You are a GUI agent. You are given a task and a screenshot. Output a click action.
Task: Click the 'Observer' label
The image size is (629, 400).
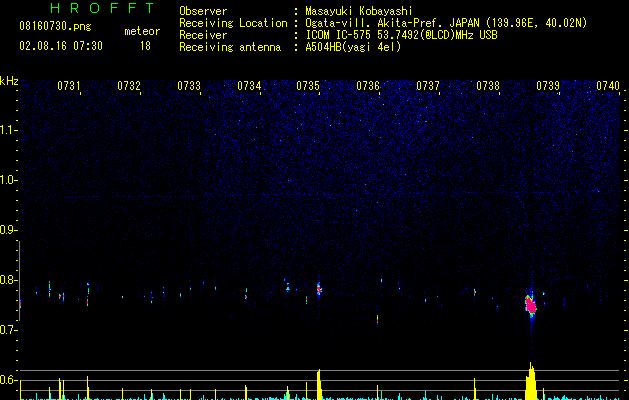point(203,11)
